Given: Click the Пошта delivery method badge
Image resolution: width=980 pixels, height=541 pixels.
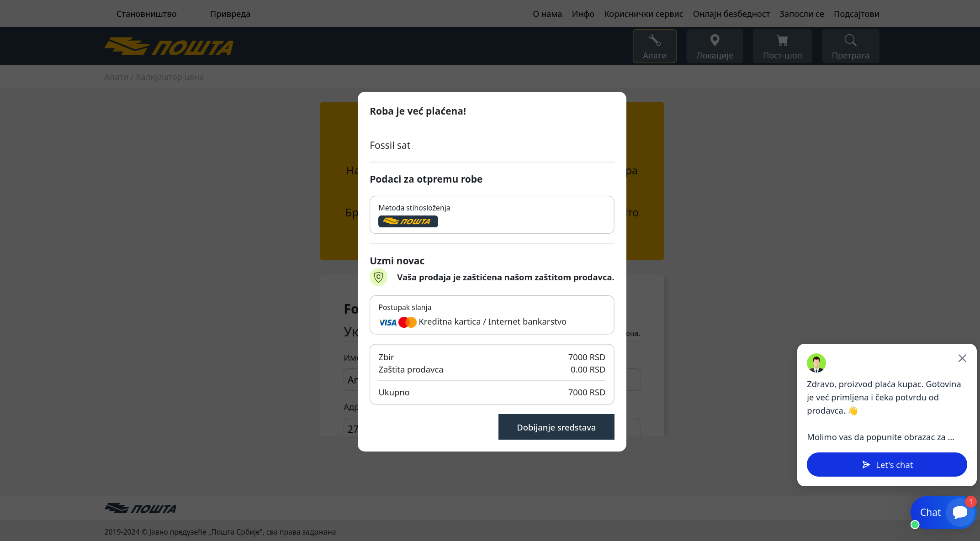Looking at the screenshot, I should click(x=408, y=221).
